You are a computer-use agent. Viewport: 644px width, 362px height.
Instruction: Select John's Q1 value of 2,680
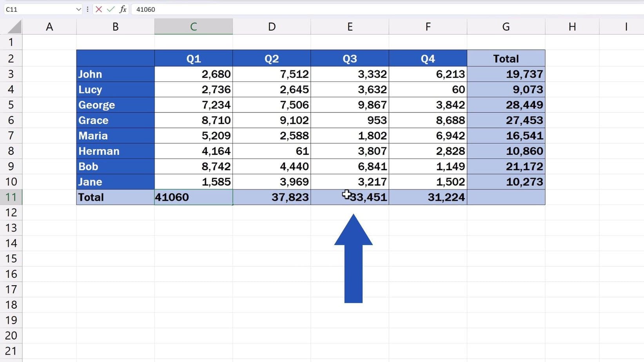point(193,74)
